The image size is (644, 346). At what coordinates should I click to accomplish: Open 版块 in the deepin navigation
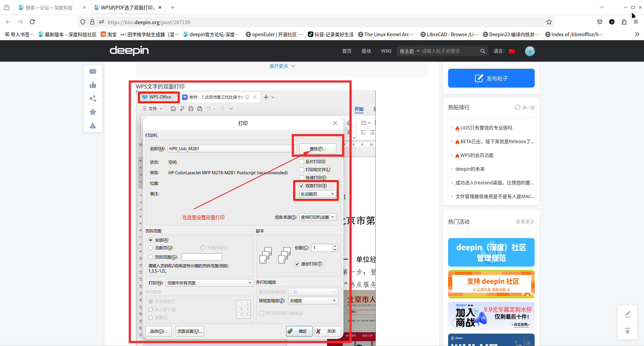[x=366, y=51]
